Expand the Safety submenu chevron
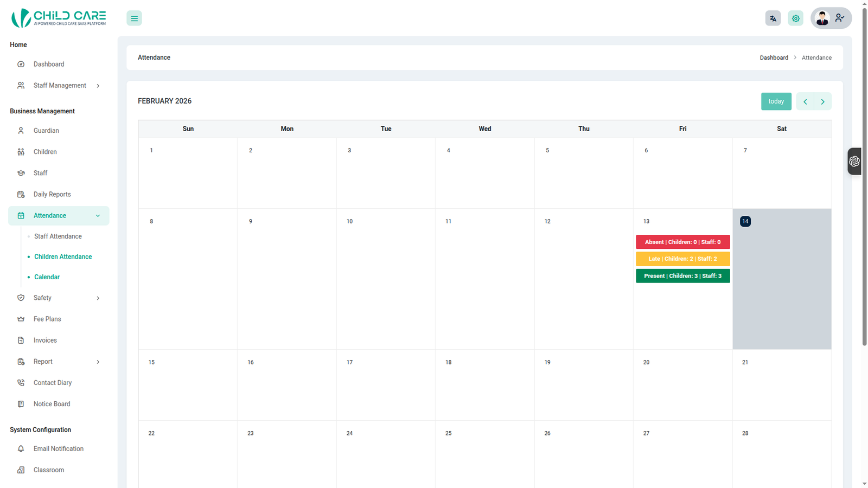Viewport: 868px width, 488px height. pyautogui.click(x=98, y=298)
